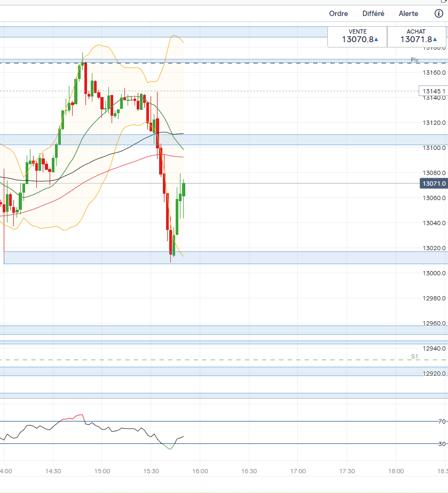Open the information circle icon

coord(438,13)
